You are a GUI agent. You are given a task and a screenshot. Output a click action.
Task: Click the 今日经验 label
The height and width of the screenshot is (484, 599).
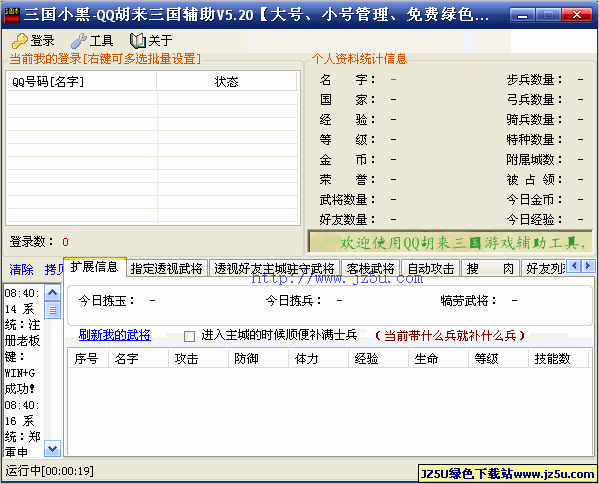(534, 219)
